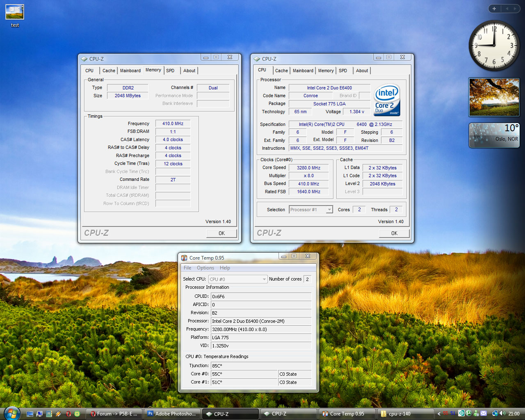Click Intel Core 2 Duo logo
525x420 pixels.
click(x=387, y=100)
